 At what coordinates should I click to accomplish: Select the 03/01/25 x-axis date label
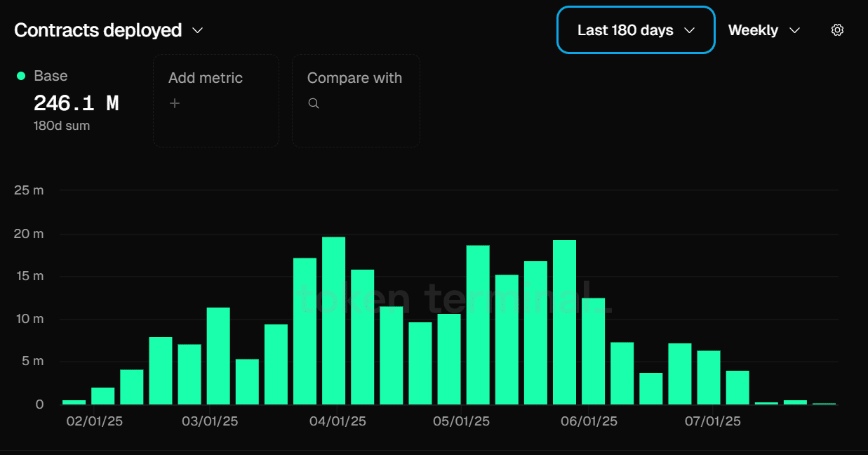(x=210, y=422)
